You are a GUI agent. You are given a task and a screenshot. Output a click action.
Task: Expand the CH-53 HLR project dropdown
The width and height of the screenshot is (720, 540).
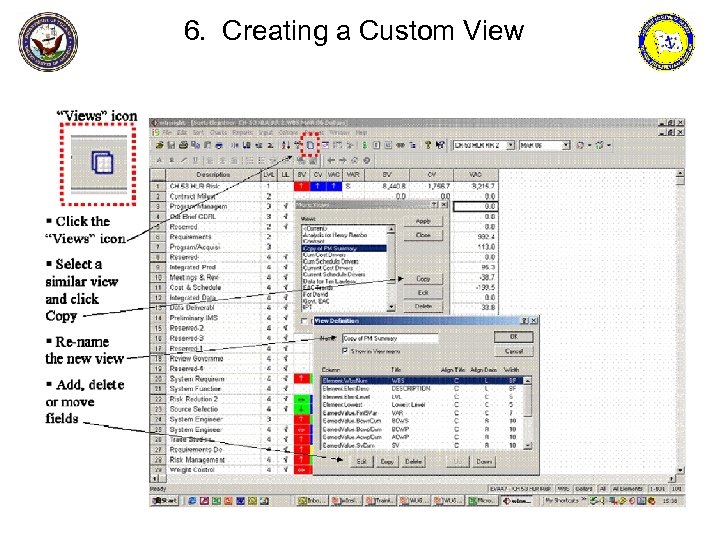[x=511, y=145]
